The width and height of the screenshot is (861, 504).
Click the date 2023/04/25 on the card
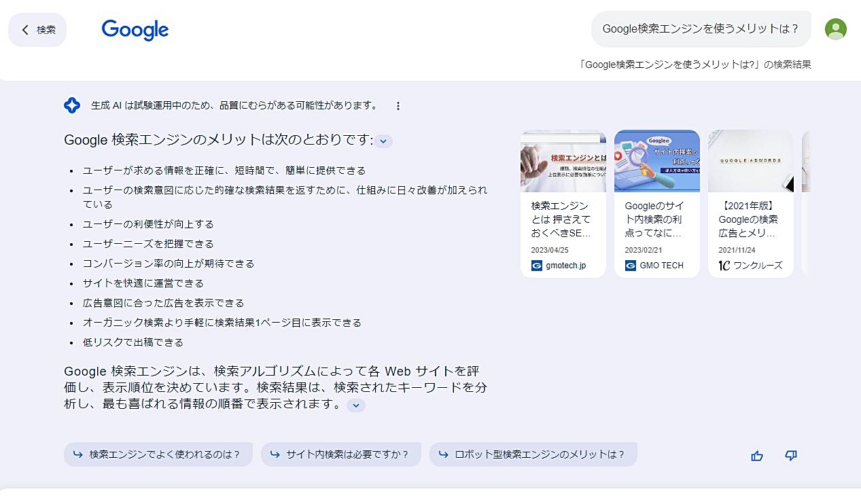coord(550,250)
